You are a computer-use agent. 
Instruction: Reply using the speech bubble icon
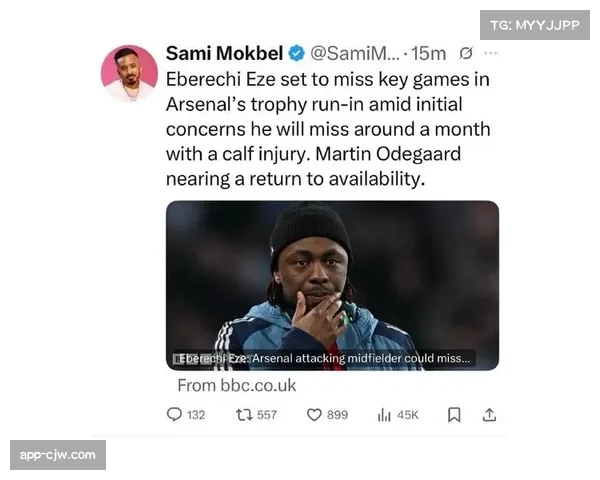(x=174, y=414)
